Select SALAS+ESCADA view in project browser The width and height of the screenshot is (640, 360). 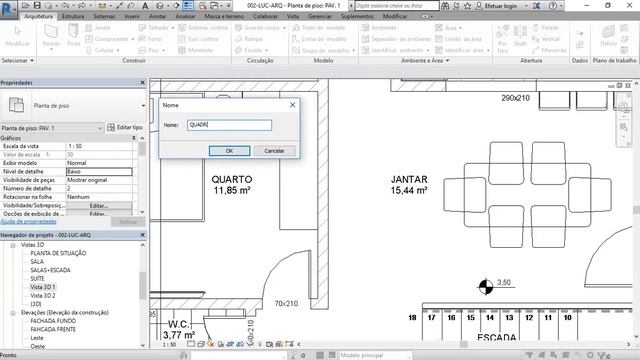(50, 270)
